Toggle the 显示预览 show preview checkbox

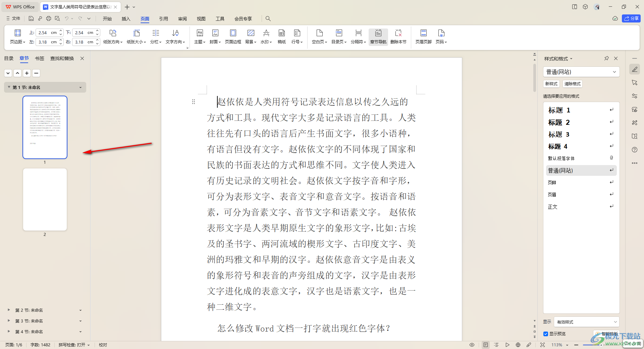coord(546,334)
